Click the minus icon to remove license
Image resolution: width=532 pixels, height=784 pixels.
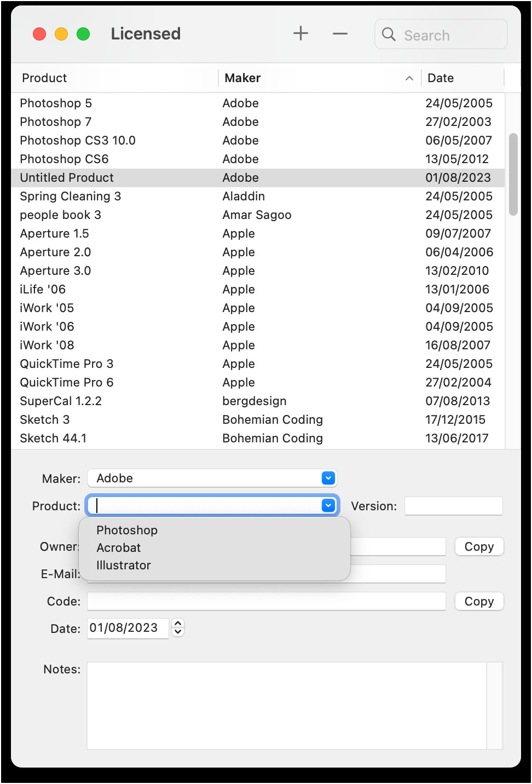(x=340, y=33)
